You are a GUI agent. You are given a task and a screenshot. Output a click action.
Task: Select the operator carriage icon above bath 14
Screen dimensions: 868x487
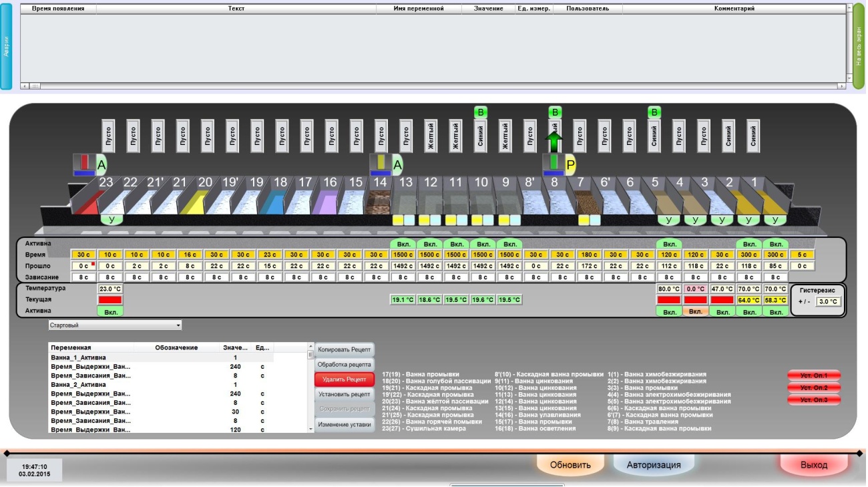(x=381, y=164)
